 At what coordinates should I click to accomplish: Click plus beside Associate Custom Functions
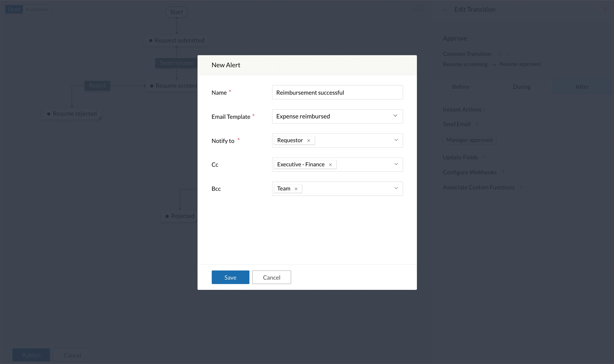coord(521,187)
